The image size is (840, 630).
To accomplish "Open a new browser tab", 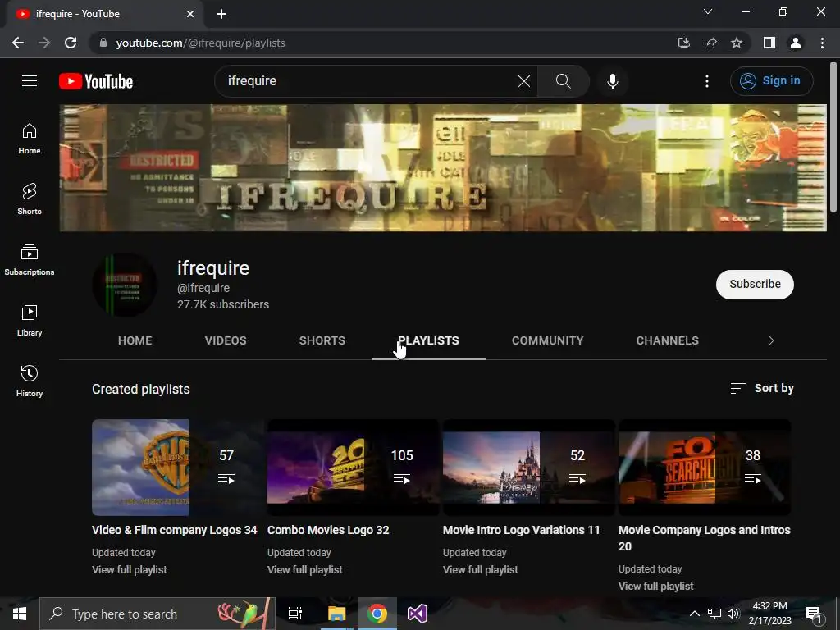I will point(221,14).
